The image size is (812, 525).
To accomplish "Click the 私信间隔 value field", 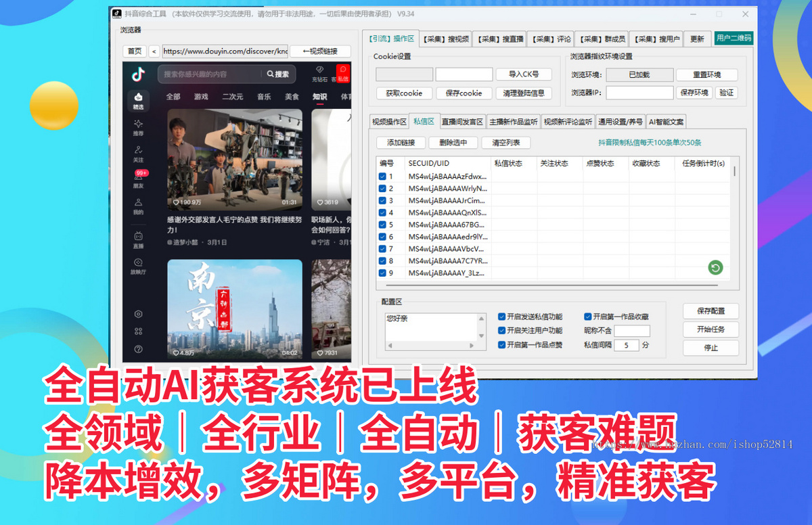I will click(x=627, y=345).
